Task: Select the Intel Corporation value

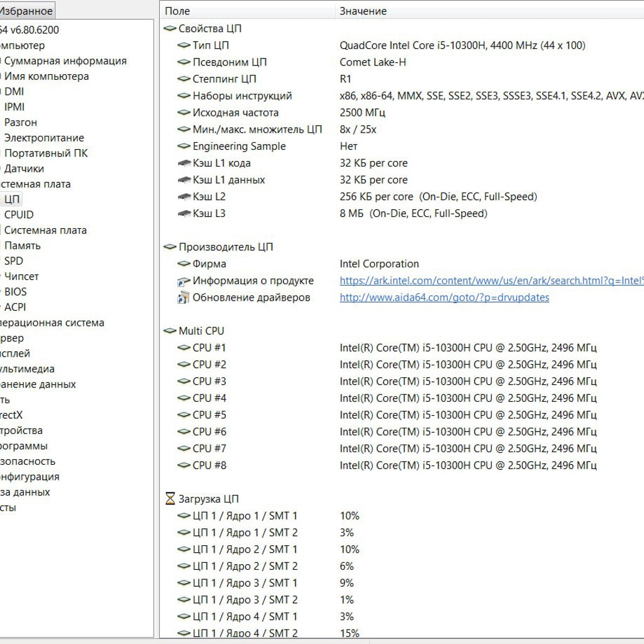Action: (x=379, y=264)
